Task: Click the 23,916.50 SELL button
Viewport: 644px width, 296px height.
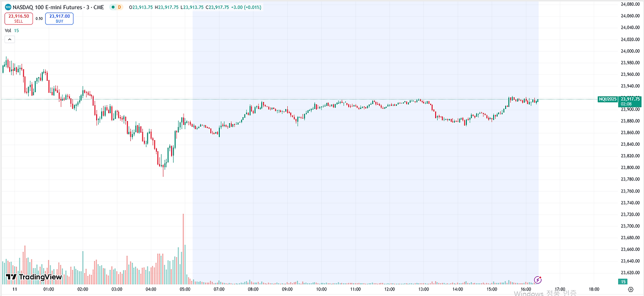Action: (19, 19)
